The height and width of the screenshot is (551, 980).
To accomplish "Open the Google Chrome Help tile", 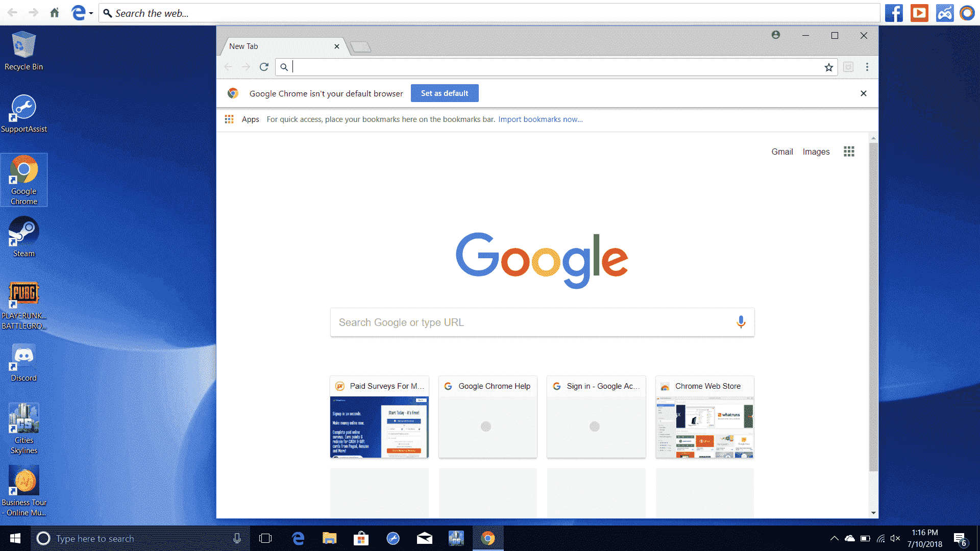I will 487,417.
